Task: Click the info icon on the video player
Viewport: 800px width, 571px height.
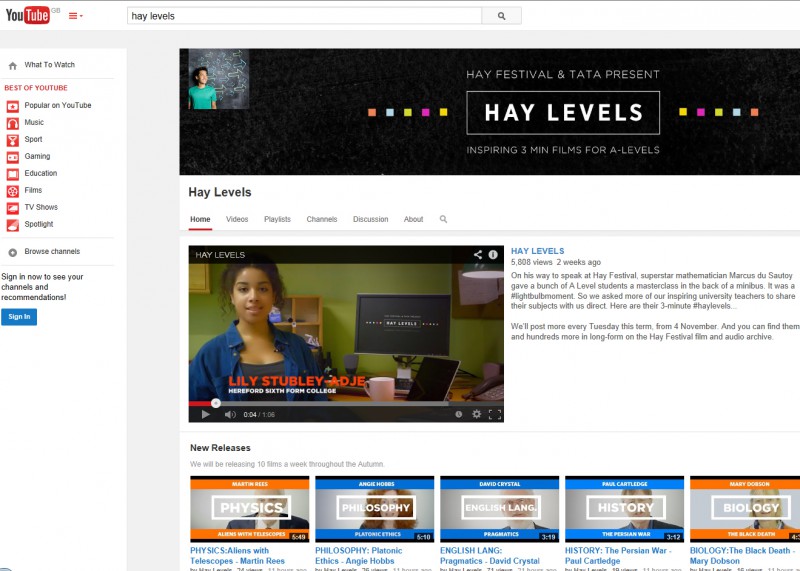Action: (493, 254)
